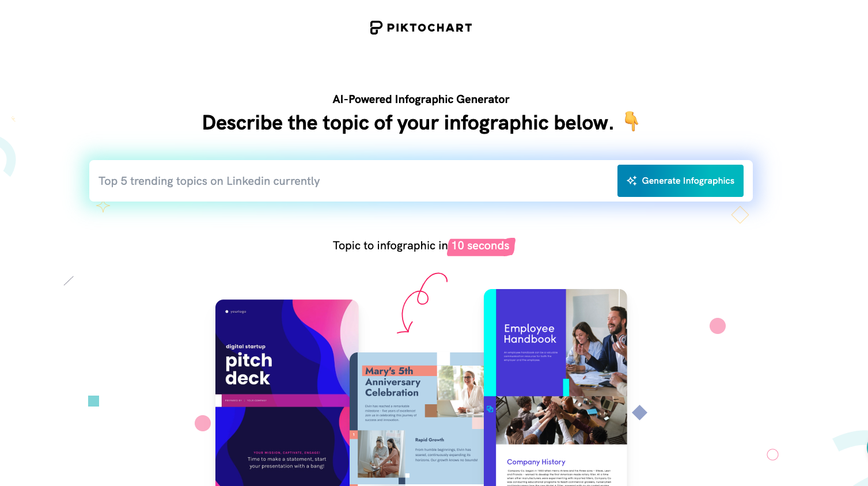Image resolution: width=868 pixels, height=486 pixels.
Task: Click the teal square decoration on left
Action: click(93, 401)
